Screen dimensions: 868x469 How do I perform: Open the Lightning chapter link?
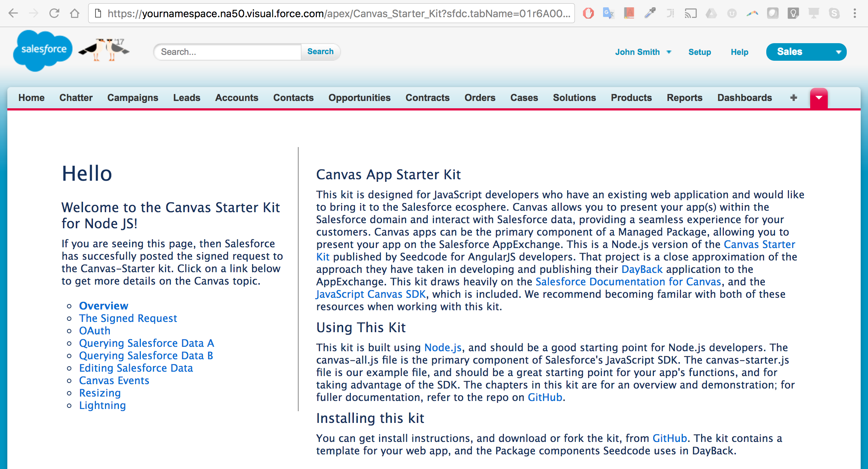pos(102,405)
